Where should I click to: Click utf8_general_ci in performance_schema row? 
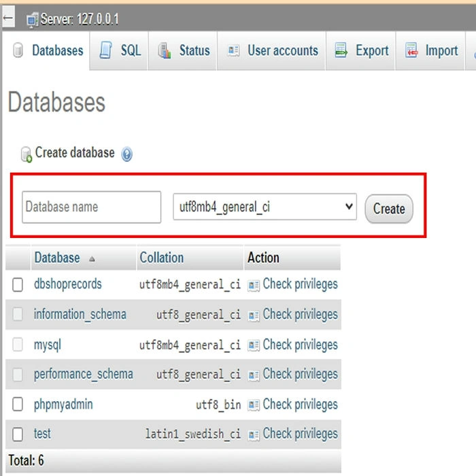coord(199,375)
